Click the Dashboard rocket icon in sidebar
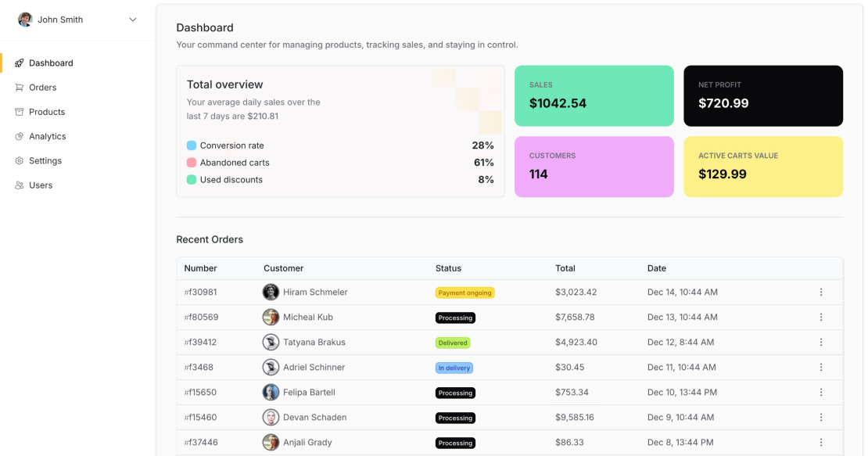The height and width of the screenshot is (456, 868). click(20, 63)
